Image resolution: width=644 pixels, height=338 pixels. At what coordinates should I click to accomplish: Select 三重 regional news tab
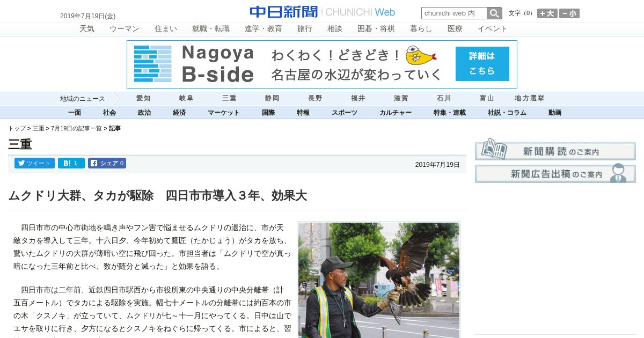pyautogui.click(x=229, y=98)
